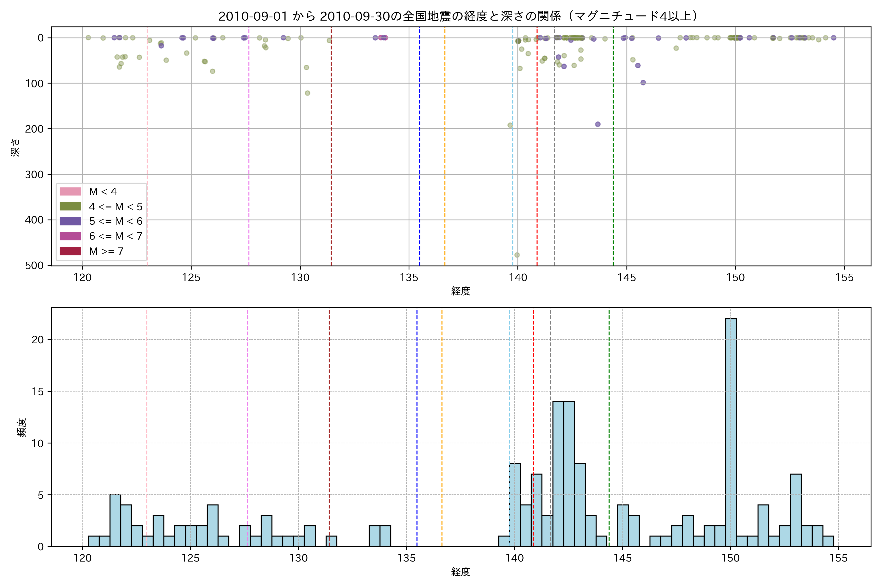Click the dark red M >= 7 legend swatch
The image size is (882, 588).
click(x=70, y=251)
